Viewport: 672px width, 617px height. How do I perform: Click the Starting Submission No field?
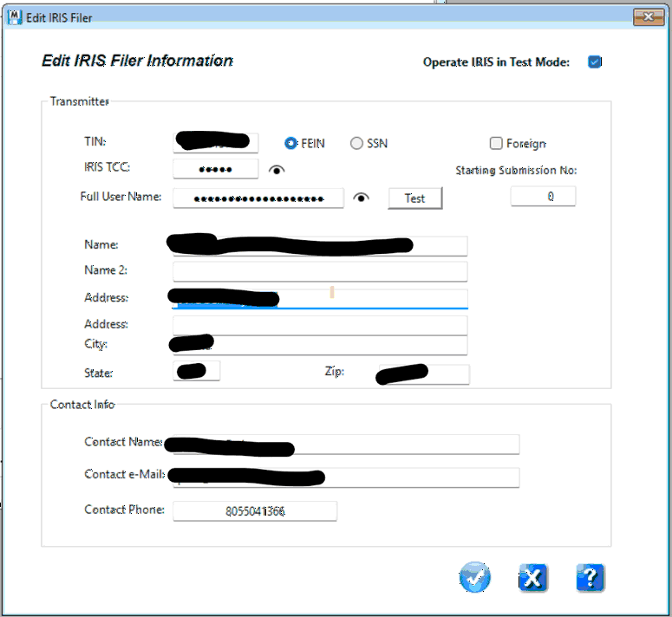pyautogui.click(x=543, y=197)
